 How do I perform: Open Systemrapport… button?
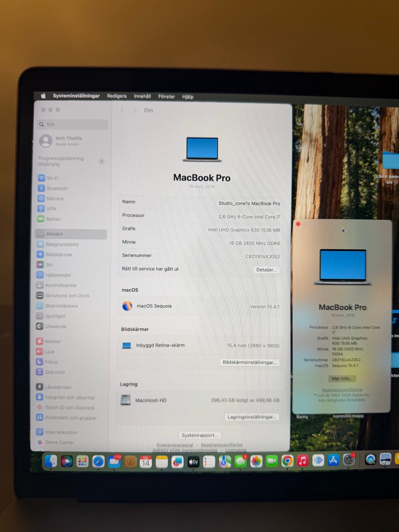pos(199,435)
